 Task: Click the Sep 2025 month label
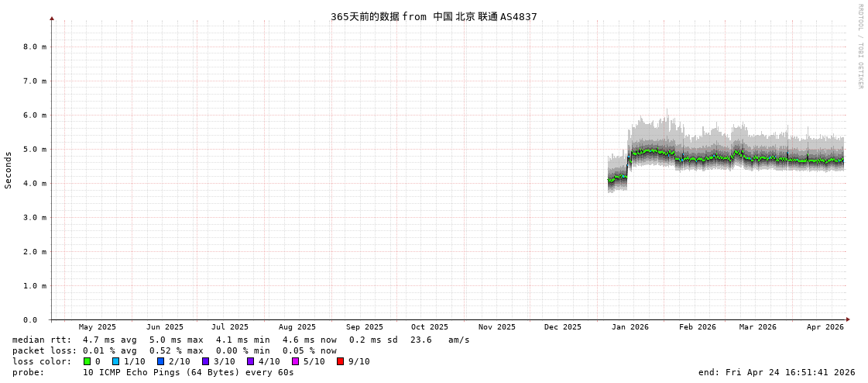click(364, 327)
